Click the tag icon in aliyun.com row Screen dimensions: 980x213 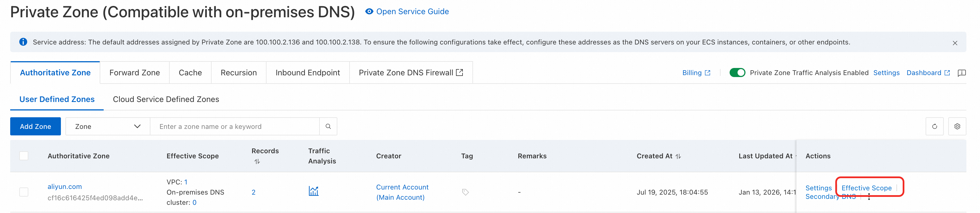pyautogui.click(x=465, y=192)
